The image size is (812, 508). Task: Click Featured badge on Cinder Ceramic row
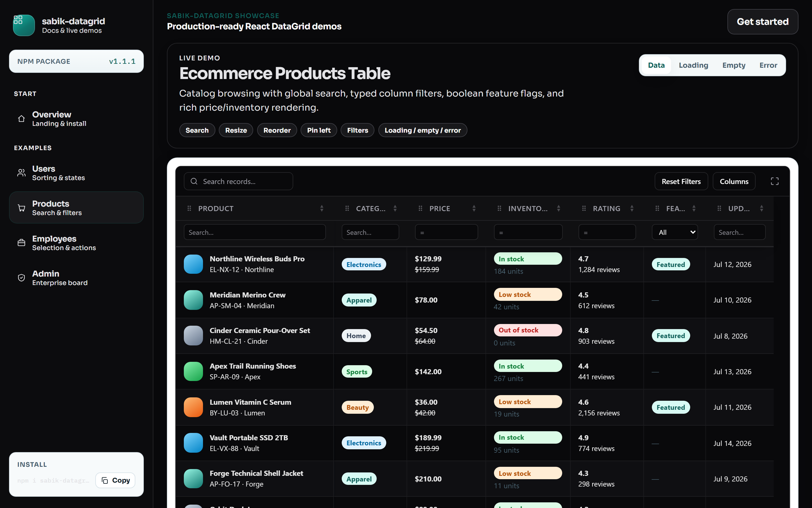pos(670,336)
